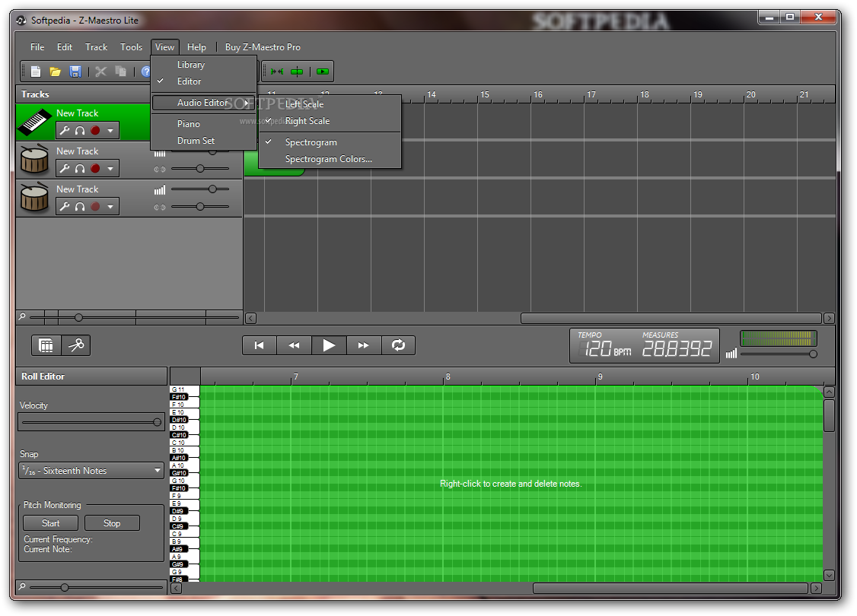
Task: Fast forward playback
Action: (x=364, y=345)
